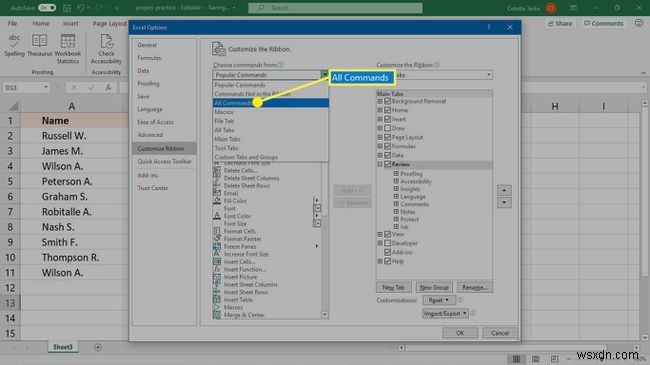Click the OK button

[x=460, y=333]
